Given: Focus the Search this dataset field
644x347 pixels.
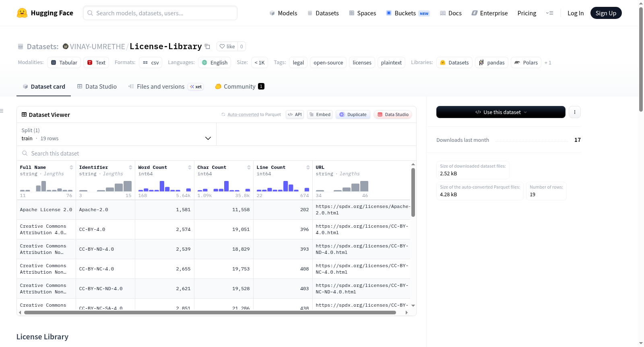Looking at the screenshot, I should point(217,153).
